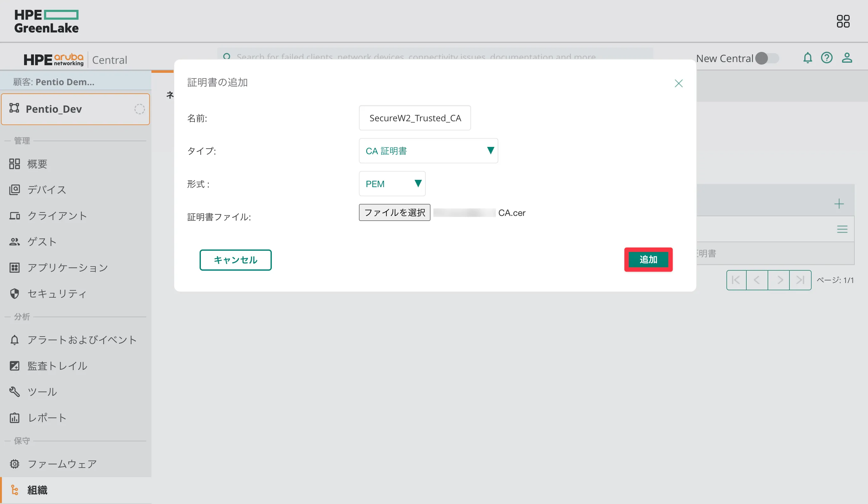
Task: Click the Pentio_Dev loading circle icon
Action: [139, 109]
